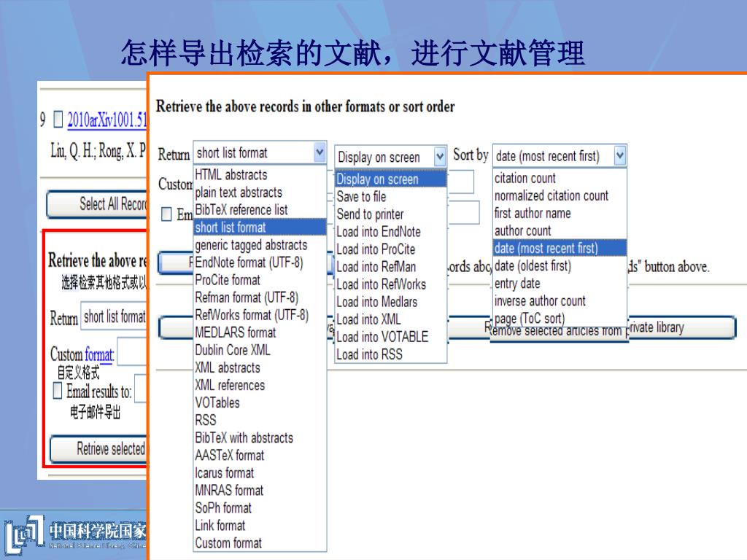The width and height of the screenshot is (747, 560).
Task: Choose XML abstracts option
Action: [260, 367]
